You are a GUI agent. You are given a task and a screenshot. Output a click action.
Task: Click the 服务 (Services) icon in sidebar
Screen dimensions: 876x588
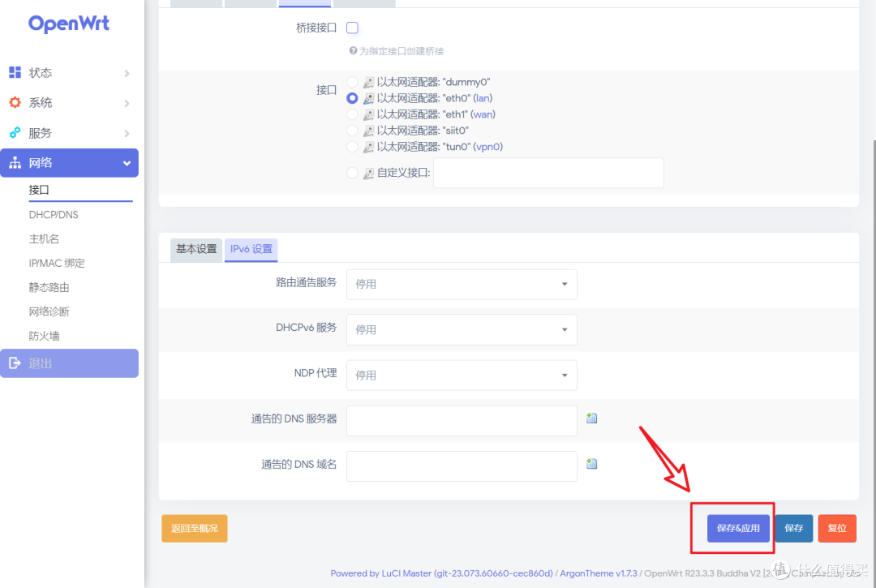[15, 133]
